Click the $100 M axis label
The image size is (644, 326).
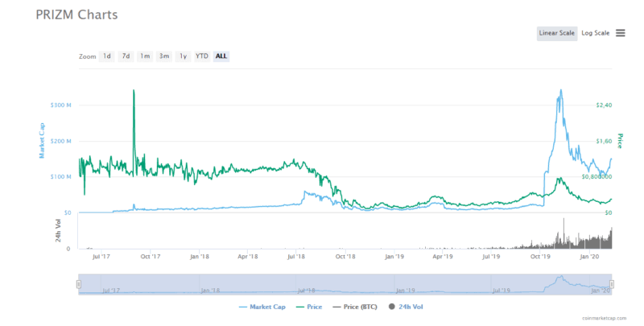click(x=61, y=177)
